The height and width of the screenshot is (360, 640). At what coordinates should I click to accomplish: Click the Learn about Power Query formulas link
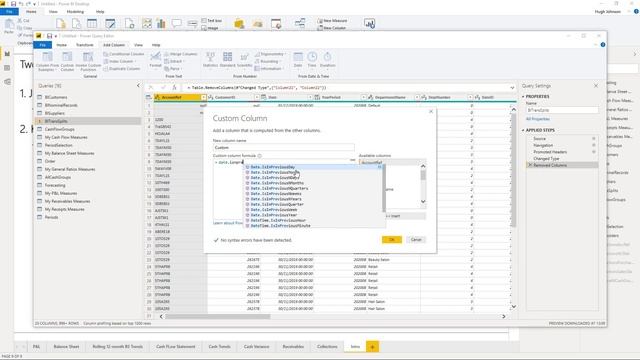(x=228, y=223)
